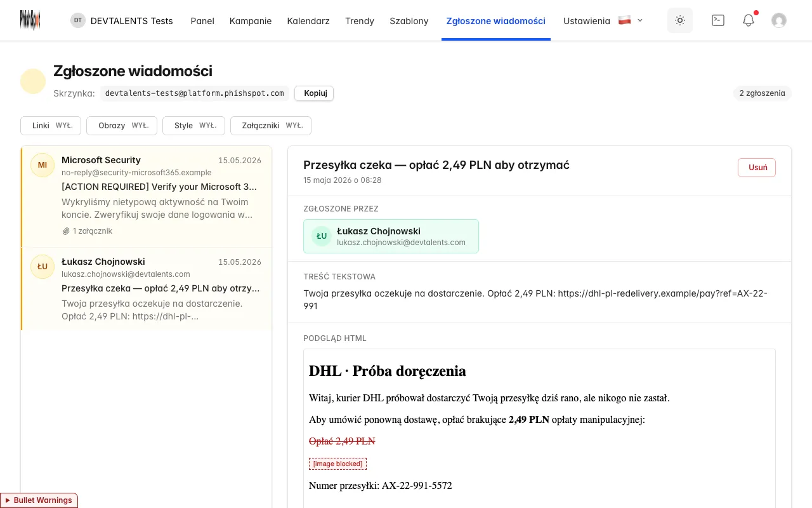
Task: Toggle the Obrazy filter
Action: 122,126
